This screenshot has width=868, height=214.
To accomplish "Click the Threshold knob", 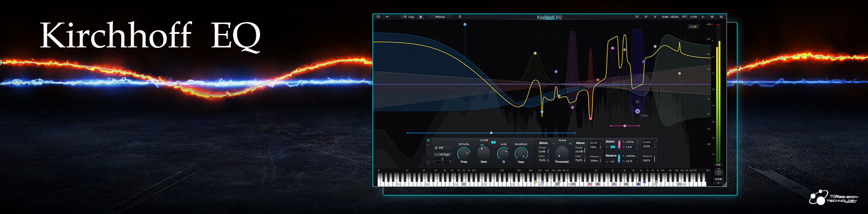I will [x=561, y=153].
